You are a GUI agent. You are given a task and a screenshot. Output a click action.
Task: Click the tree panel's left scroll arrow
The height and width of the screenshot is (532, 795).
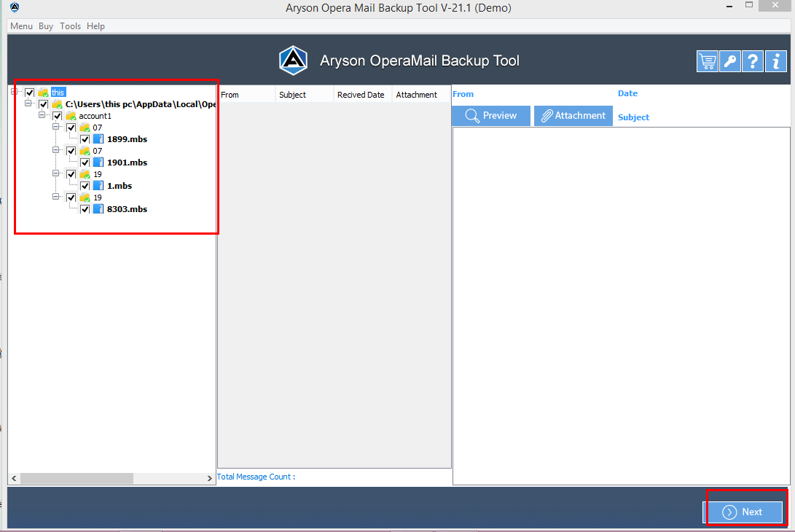point(14,478)
